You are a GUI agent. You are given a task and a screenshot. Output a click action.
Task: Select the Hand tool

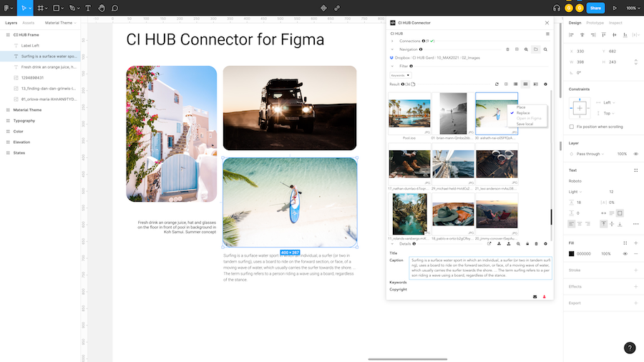[102, 8]
